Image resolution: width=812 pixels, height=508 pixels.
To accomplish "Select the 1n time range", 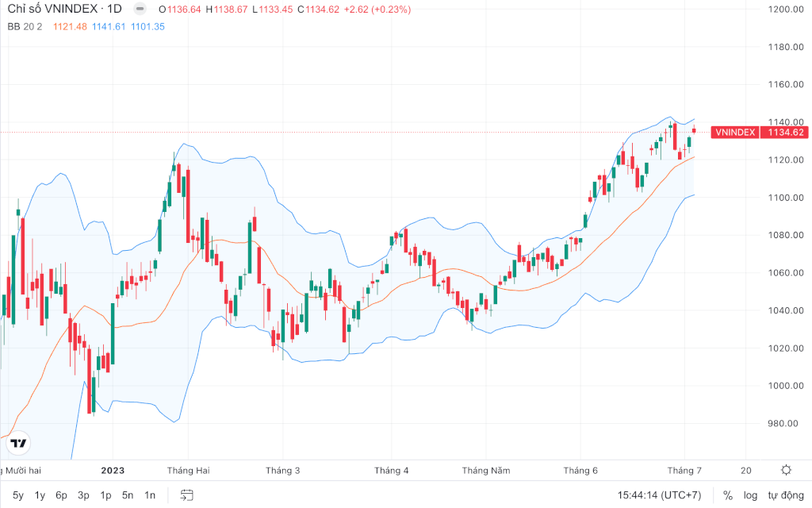I will pos(150,495).
